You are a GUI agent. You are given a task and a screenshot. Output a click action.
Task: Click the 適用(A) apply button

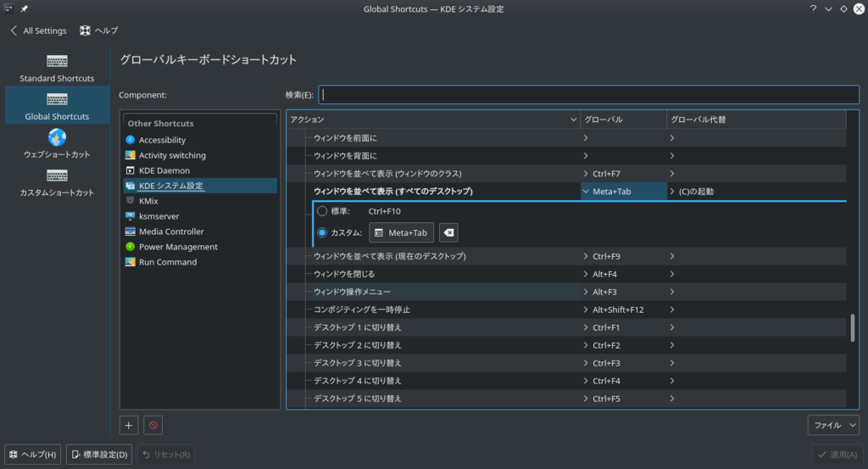pos(837,455)
